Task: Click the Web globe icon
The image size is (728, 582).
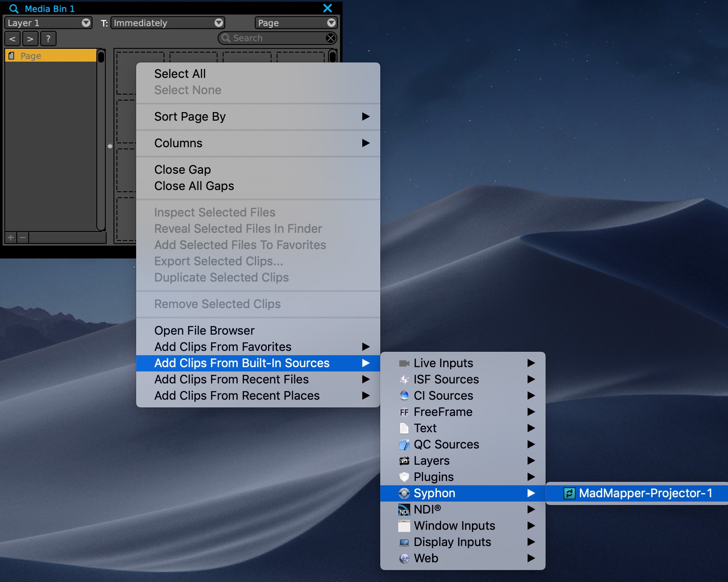Action: pos(404,558)
